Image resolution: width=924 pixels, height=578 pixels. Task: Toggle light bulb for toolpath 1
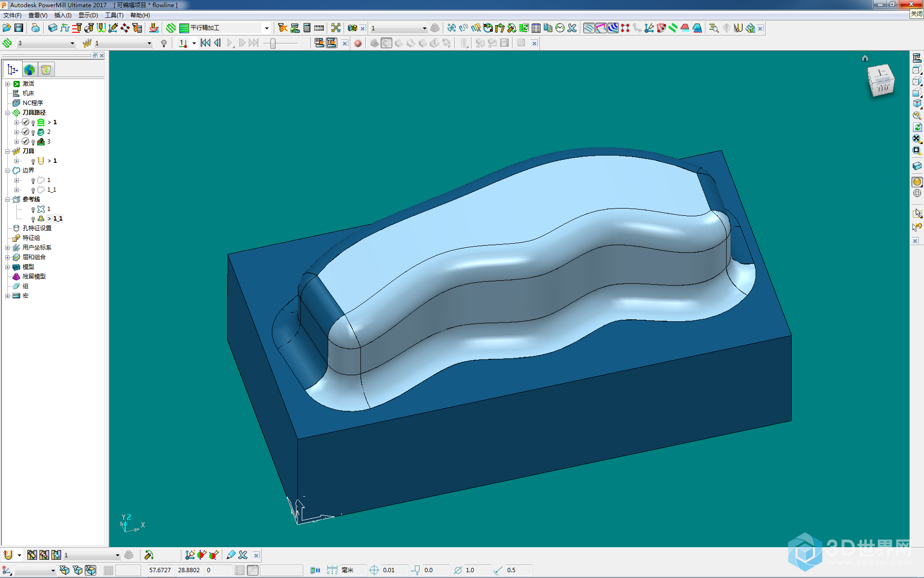click(x=33, y=123)
